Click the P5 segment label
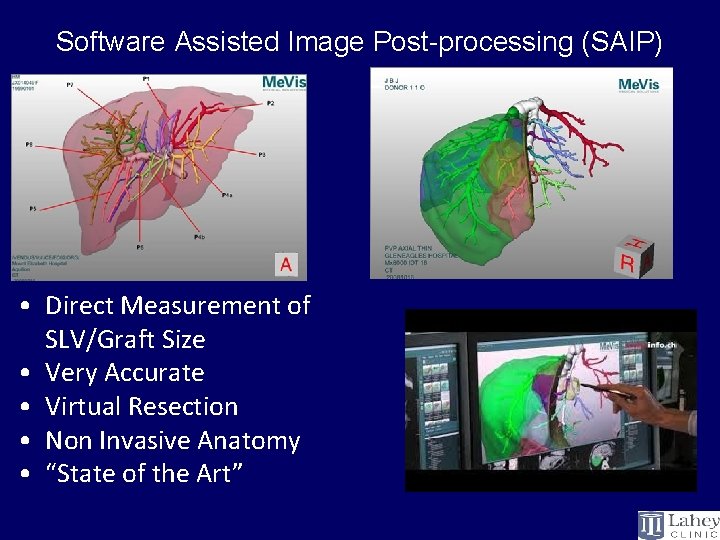Viewport: 720px width, 540px height. (33, 208)
